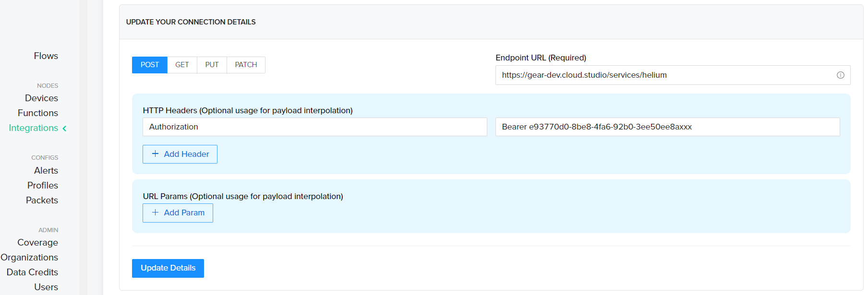Navigate to Alerts in sidebar

46,171
